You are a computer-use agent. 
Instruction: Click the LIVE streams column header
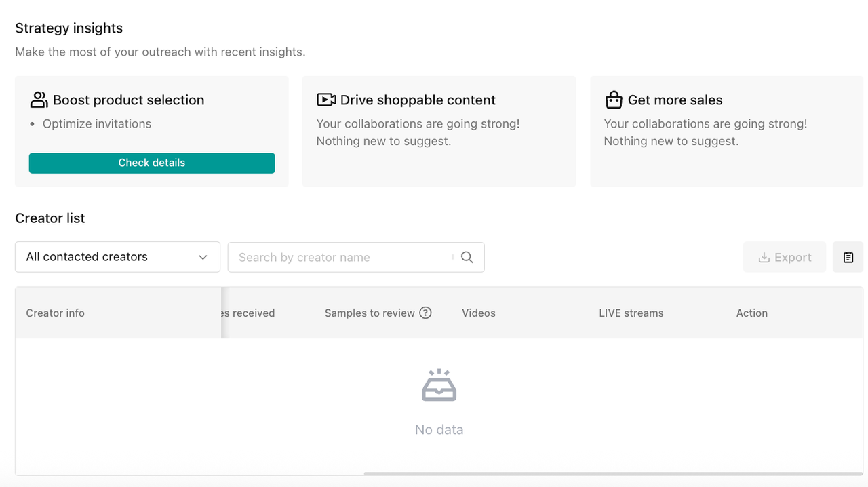click(631, 313)
